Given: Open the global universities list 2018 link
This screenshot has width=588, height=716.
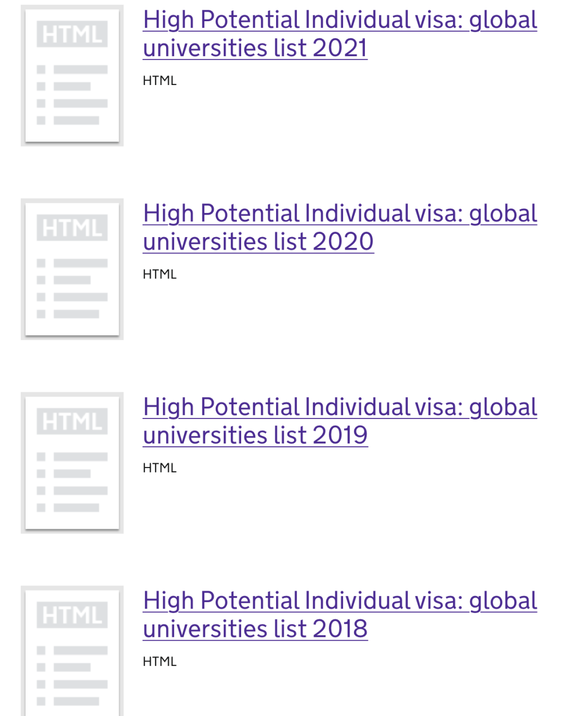Looking at the screenshot, I should [x=340, y=614].
